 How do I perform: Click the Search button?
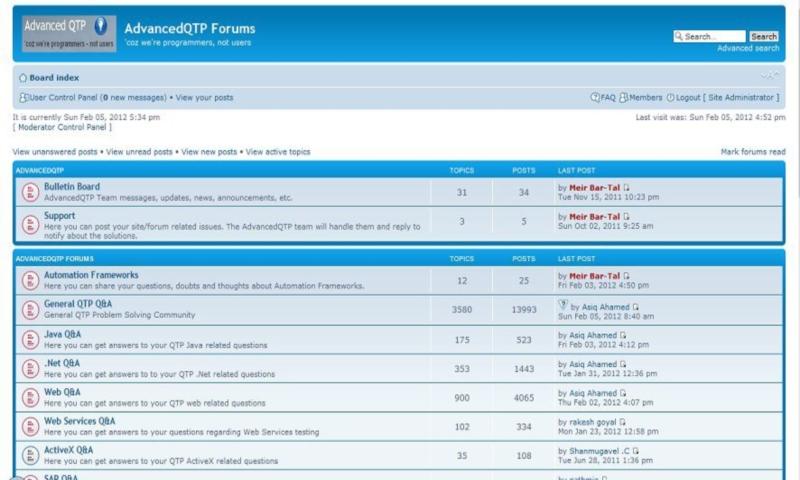764,36
